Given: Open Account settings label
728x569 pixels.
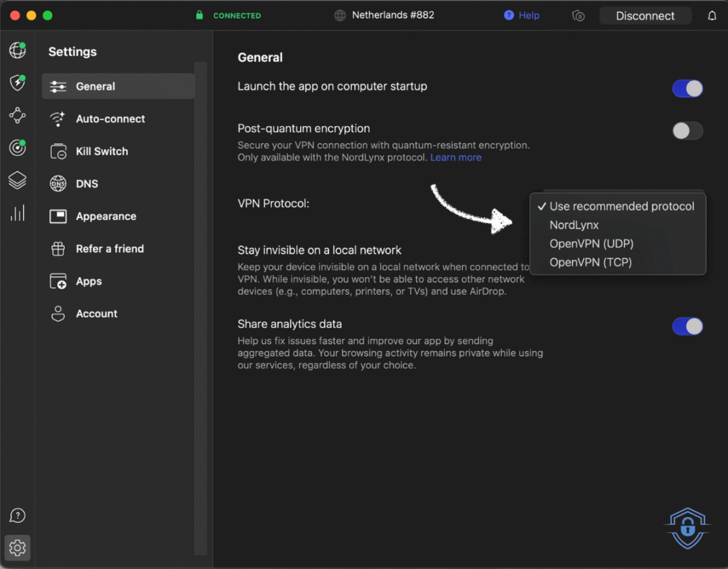Looking at the screenshot, I should pyautogui.click(x=97, y=313).
